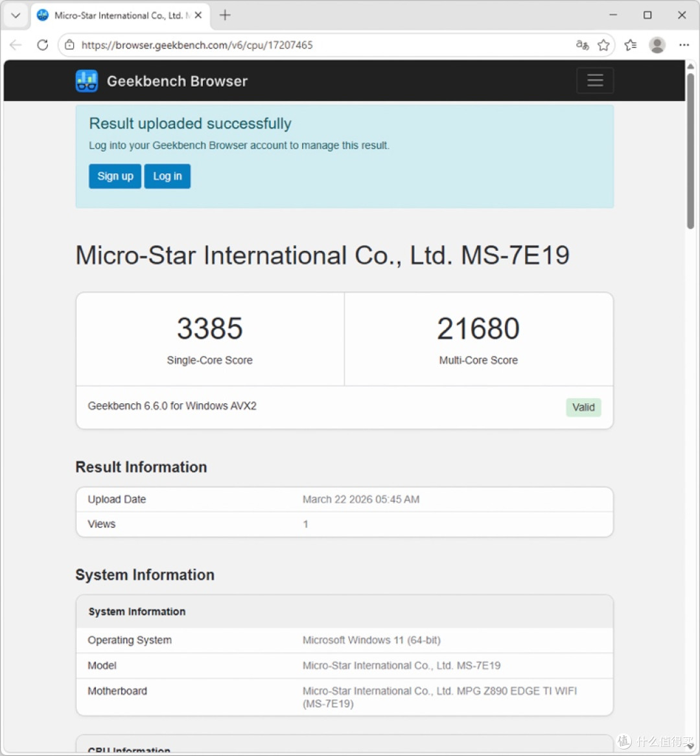Open the browser profile avatar
This screenshot has width=700, height=756.
[657, 45]
